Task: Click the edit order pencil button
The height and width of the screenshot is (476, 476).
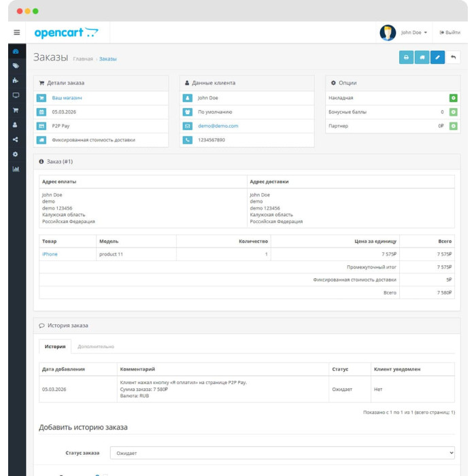Action: [x=437, y=57]
